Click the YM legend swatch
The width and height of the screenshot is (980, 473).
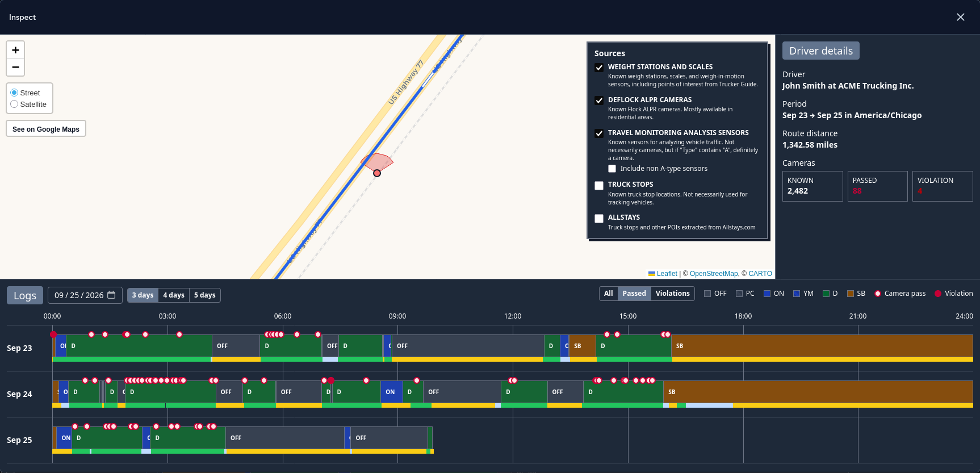[x=797, y=294]
